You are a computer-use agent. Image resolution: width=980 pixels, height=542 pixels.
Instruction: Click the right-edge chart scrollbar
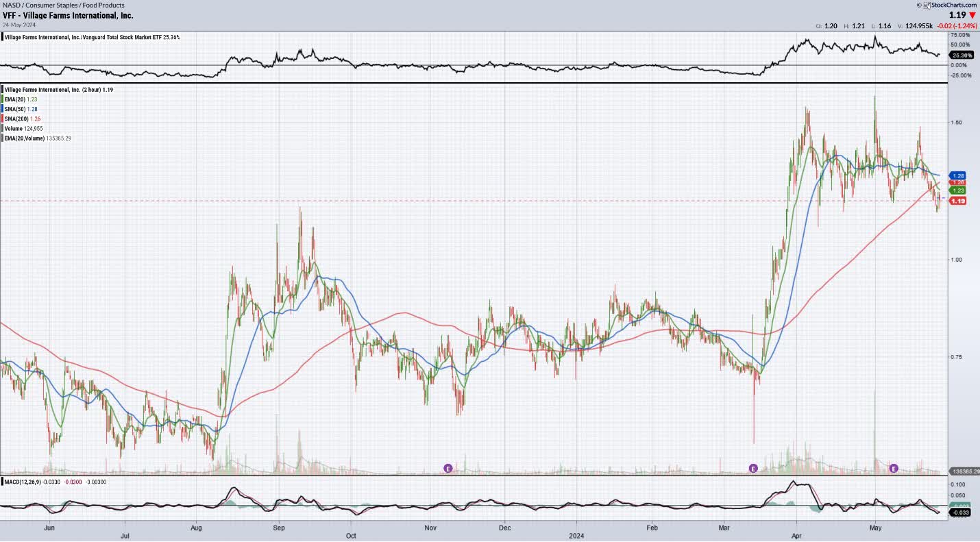(x=976, y=274)
